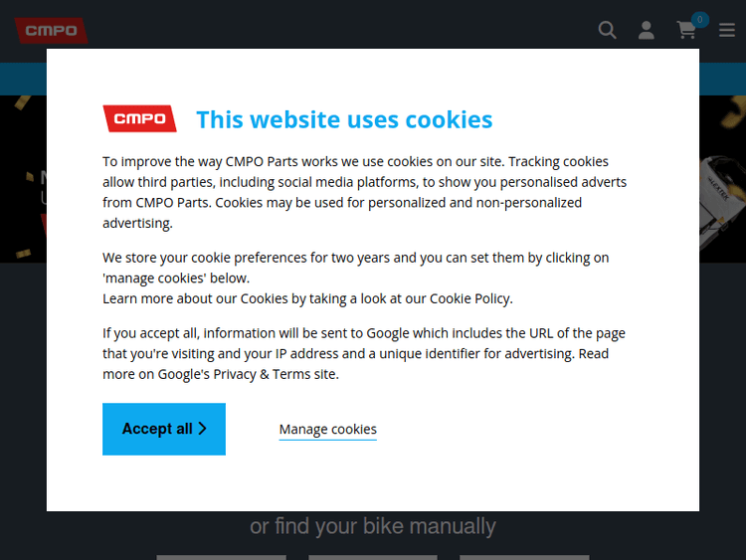This screenshot has width=746, height=560.
Task: Open the user account icon
Action: pos(647,30)
